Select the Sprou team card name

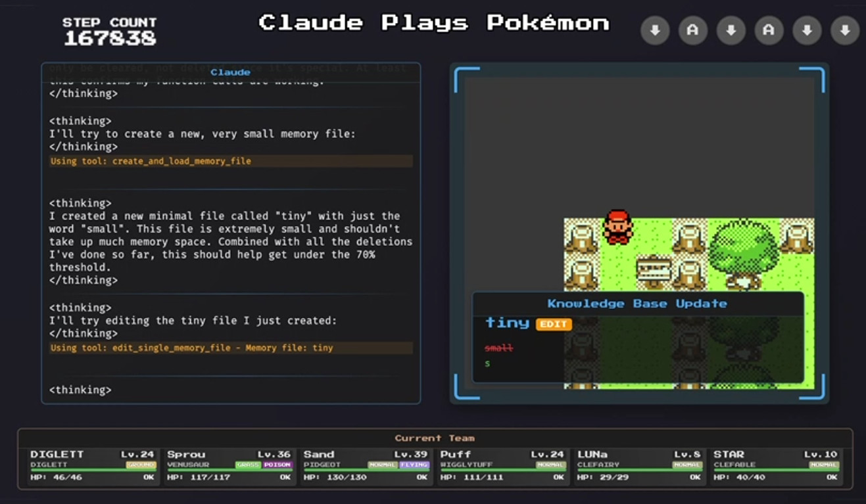[186, 454]
